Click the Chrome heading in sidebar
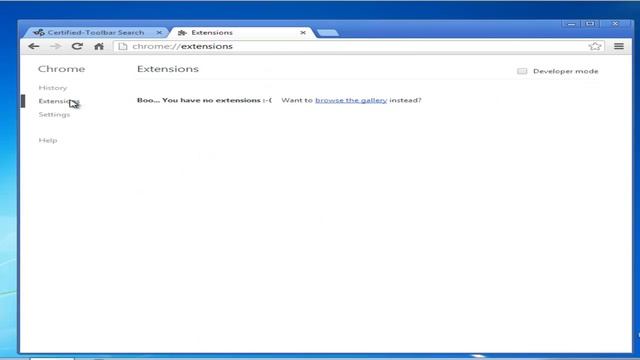The width and height of the screenshot is (640, 360). point(62,69)
